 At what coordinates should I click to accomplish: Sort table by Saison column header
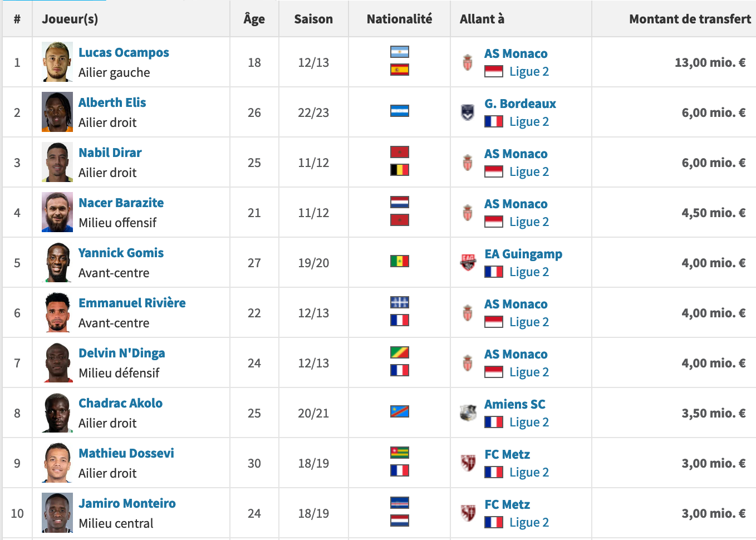(313, 19)
